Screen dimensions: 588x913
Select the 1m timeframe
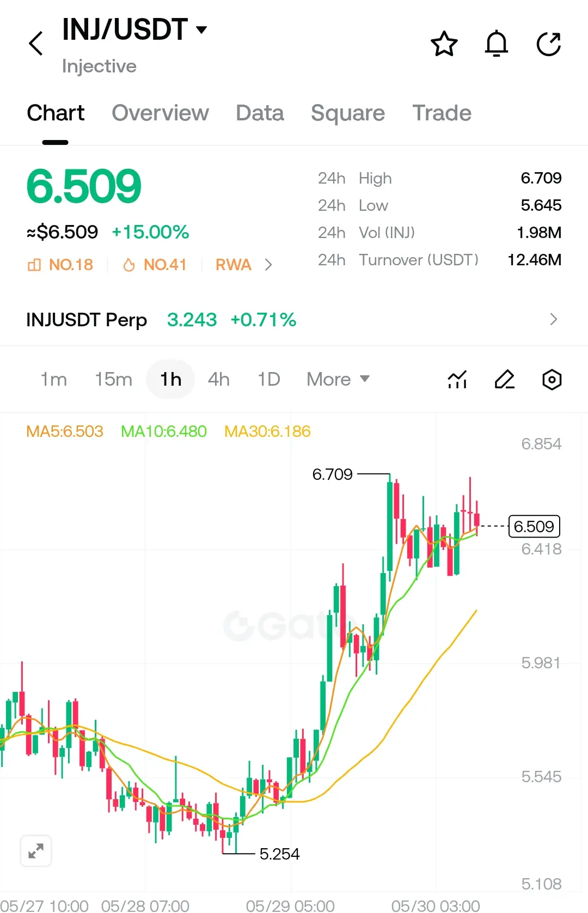click(54, 379)
